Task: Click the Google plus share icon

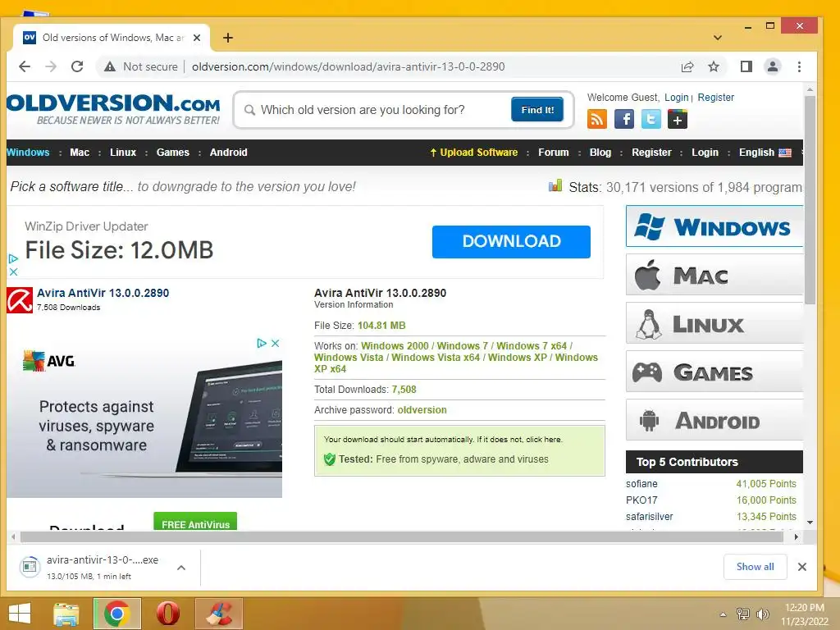Action: click(678, 119)
